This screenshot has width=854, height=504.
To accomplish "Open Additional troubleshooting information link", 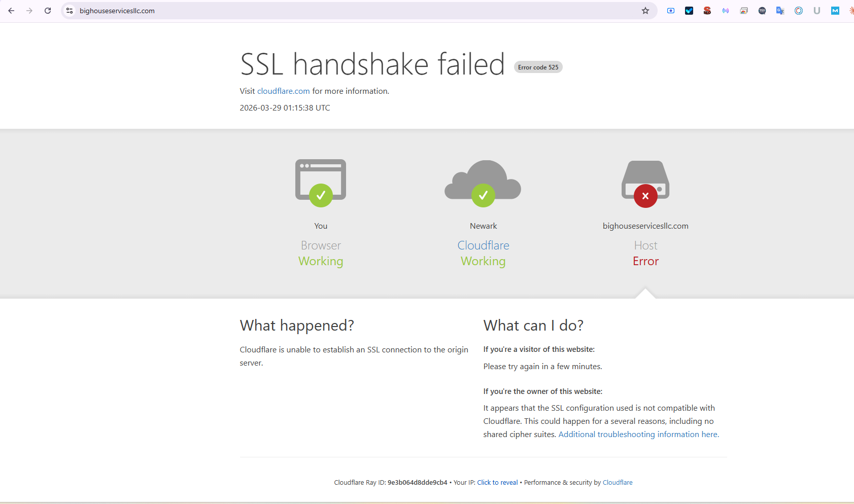I will [638, 435].
